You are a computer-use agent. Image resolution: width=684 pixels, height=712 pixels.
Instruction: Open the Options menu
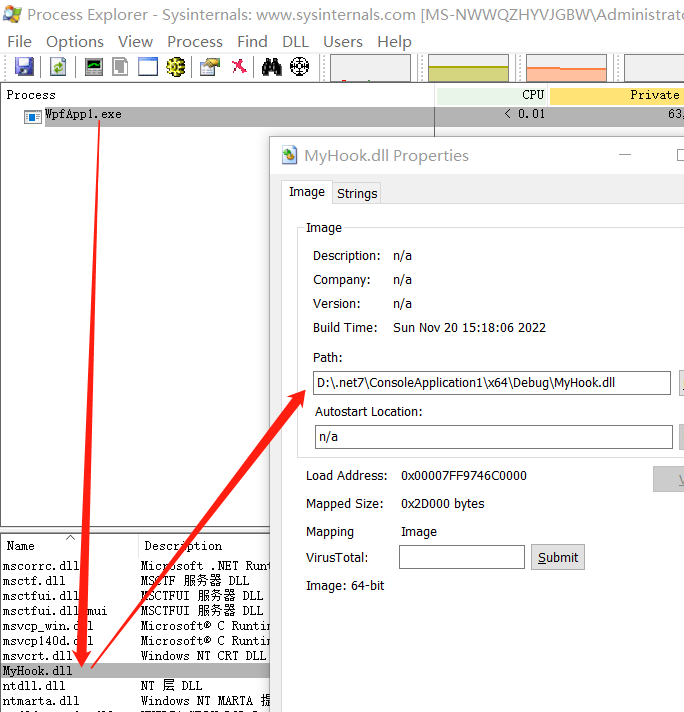75,42
